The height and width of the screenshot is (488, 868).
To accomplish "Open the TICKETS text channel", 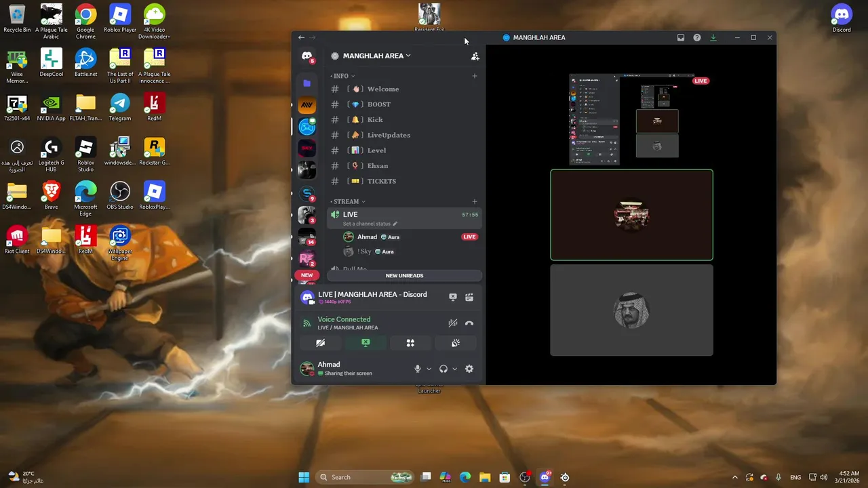I will pyautogui.click(x=404, y=181).
